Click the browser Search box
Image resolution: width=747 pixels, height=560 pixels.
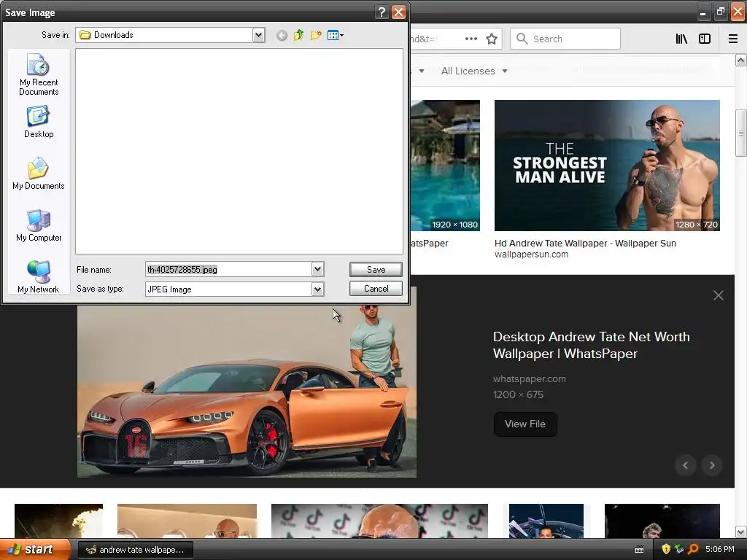point(565,39)
